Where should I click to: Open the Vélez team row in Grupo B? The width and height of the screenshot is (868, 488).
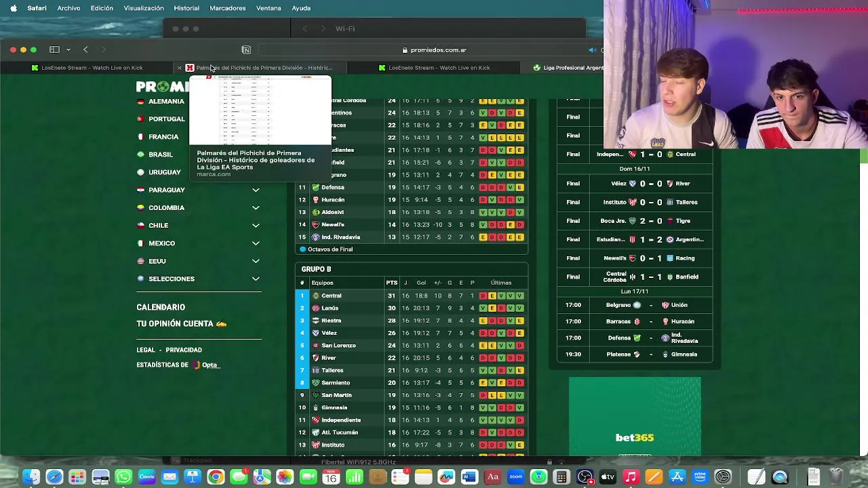coord(412,333)
